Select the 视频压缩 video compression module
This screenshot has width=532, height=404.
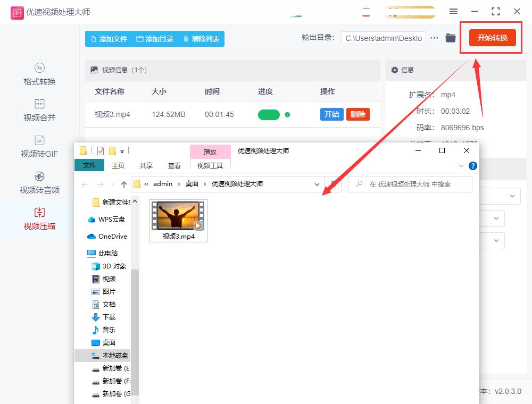39,219
